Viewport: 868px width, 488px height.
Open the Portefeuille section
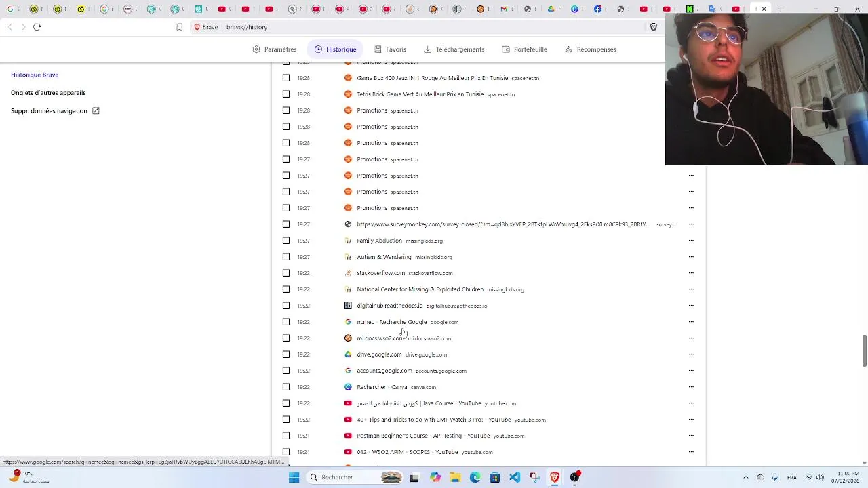[x=524, y=49]
